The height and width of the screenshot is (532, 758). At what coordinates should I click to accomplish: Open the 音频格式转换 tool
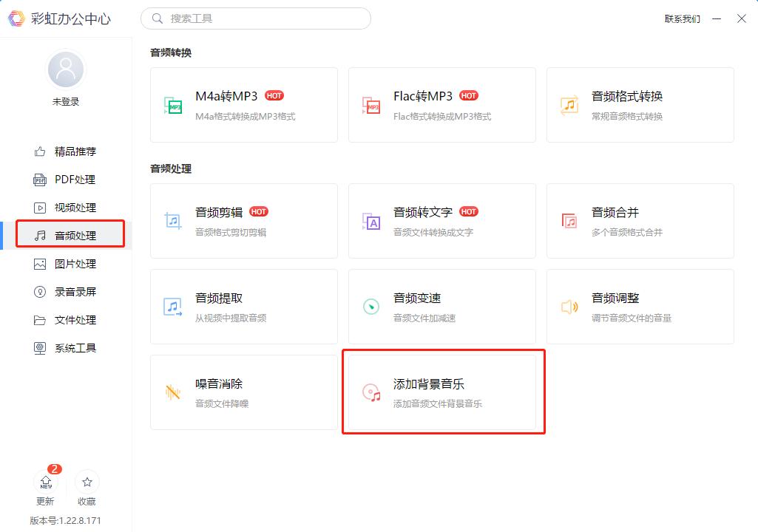640,103
